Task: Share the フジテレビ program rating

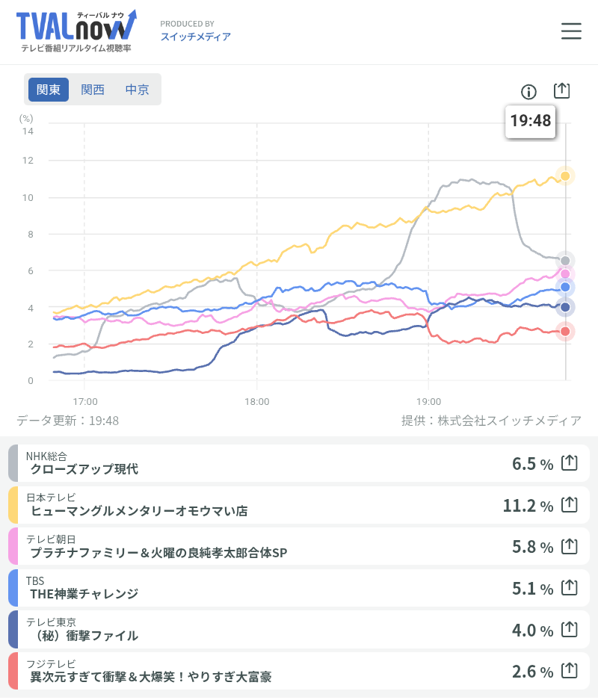Action: coord(570,671)
